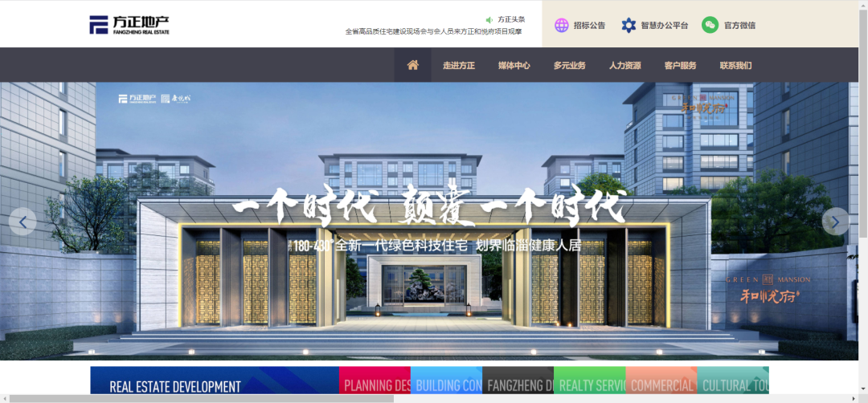Image resolution: width=868 pixels, height=403 pixels.
Task: Open the 招标公告 link
Action: tap(589, 26)
